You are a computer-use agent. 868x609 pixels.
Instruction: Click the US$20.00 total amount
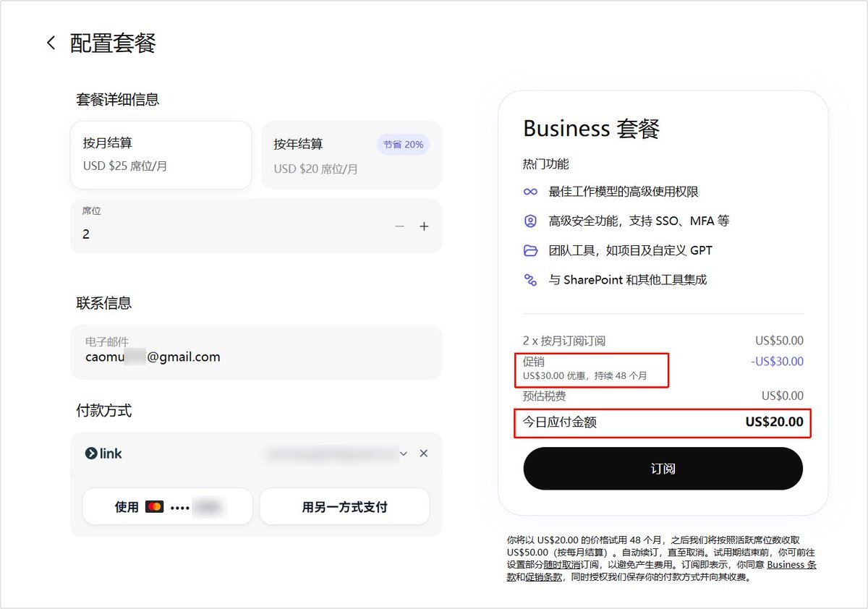(x=774, y=422)
